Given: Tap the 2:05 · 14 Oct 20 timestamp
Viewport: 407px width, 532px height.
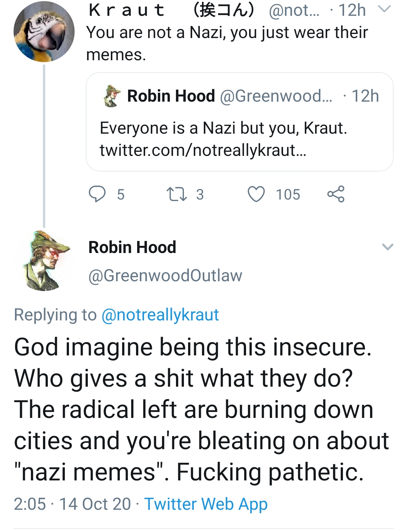Looking at the screenshot, I should [x=72, y=504].
